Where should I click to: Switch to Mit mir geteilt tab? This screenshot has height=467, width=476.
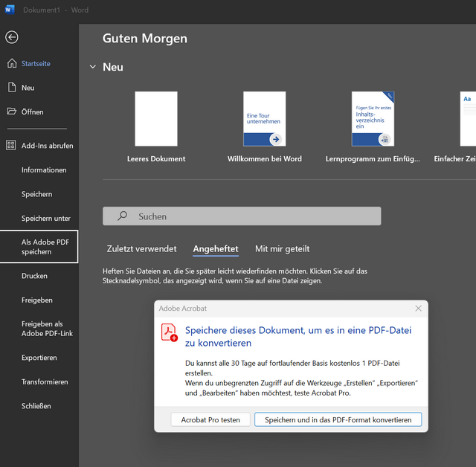(283, 249)
